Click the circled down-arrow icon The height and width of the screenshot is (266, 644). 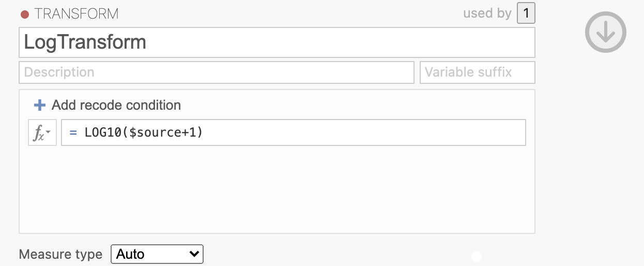pos(605,32)
